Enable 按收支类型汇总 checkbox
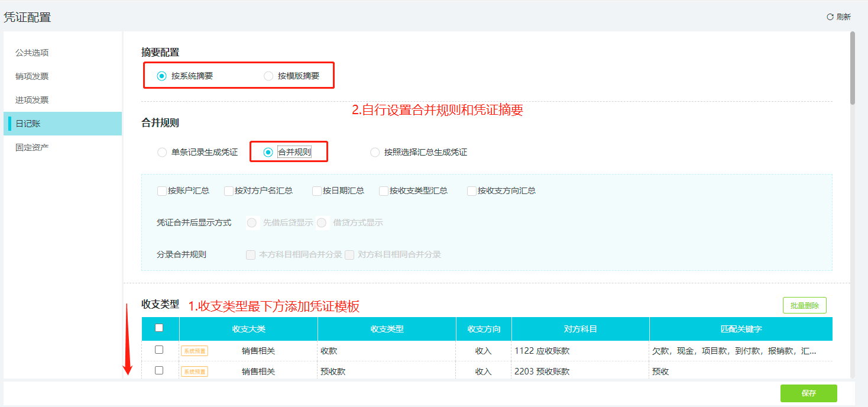Image resolution: width=868 pixels, height=407 pixels. pyautogui.click(x=384, y=190)
